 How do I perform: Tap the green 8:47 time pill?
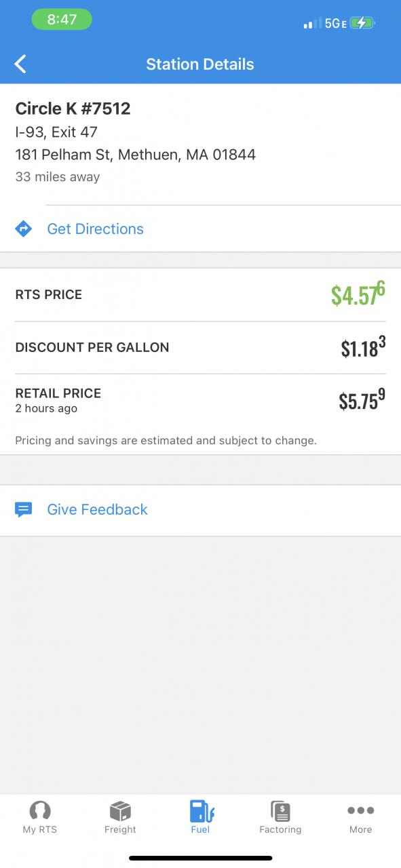click(62, 20)
